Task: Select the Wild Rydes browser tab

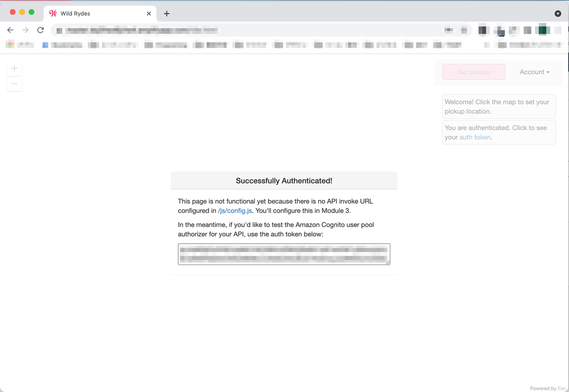Action: (x=100, y=14)
